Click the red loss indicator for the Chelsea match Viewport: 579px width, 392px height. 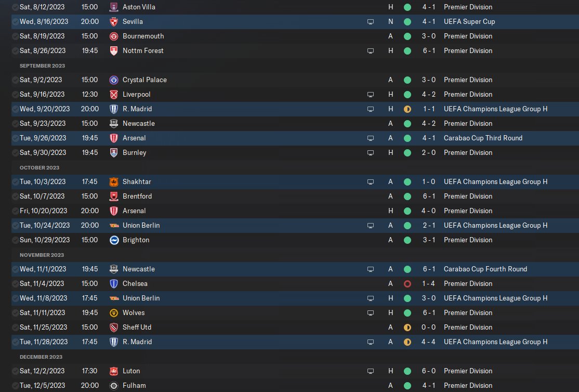pos(407,284)
